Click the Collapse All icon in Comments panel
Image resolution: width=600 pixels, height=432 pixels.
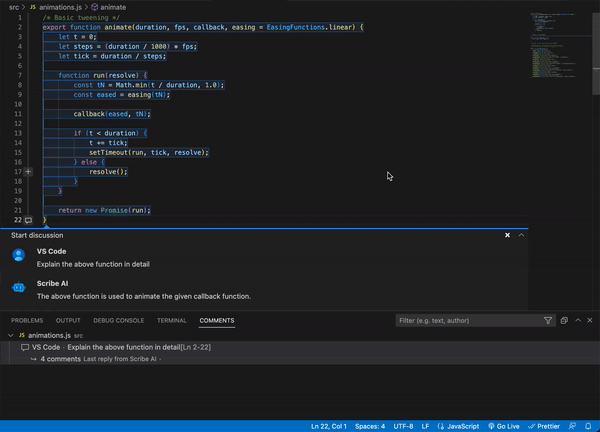tap(564, 321)
